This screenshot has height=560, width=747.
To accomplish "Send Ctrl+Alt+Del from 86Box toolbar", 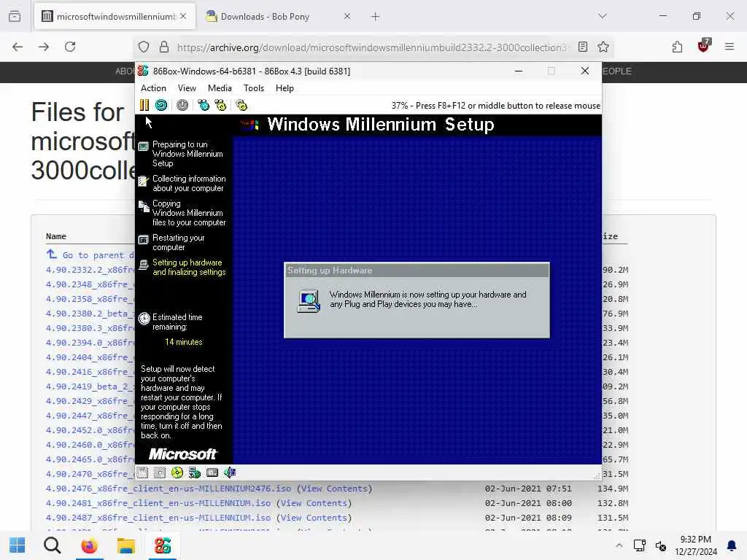I will click(x=204, y=105).
